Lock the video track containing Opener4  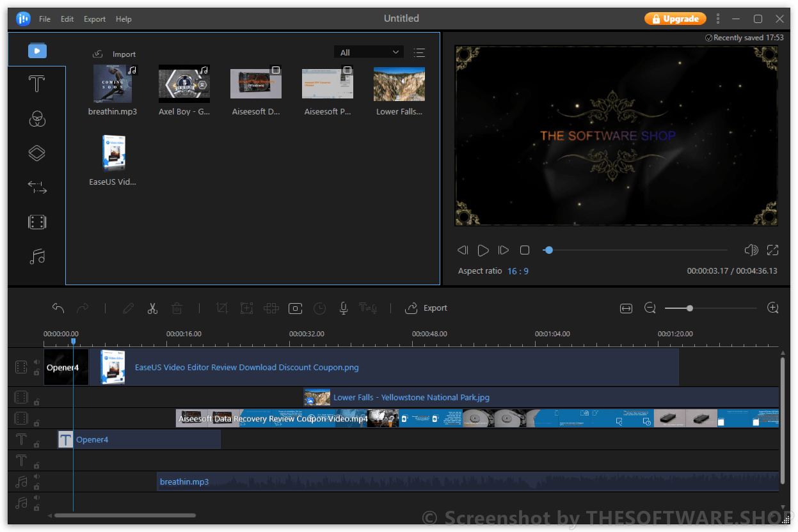[x=36, y=372]
